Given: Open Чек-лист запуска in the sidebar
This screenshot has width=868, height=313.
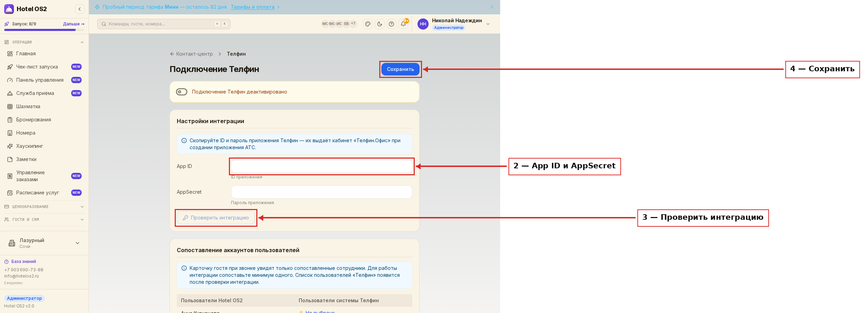Looking at the screenshot, I should click(44, 67).
